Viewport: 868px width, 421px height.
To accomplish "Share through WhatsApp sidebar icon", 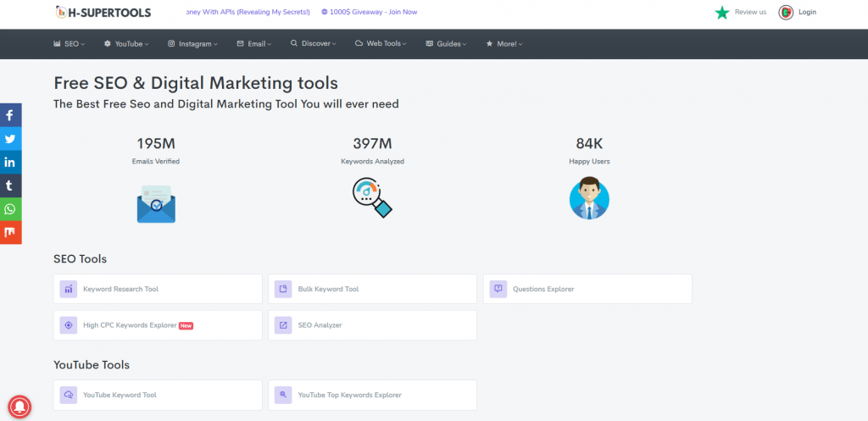I will click(10, 208).
